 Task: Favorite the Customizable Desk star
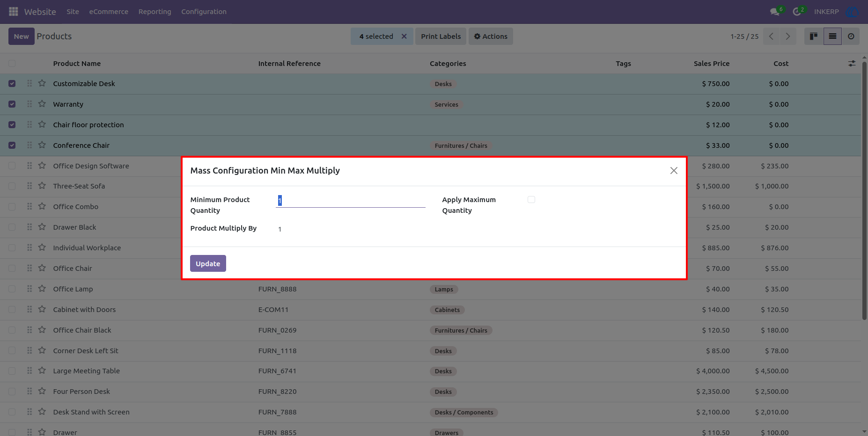point(42,83)
